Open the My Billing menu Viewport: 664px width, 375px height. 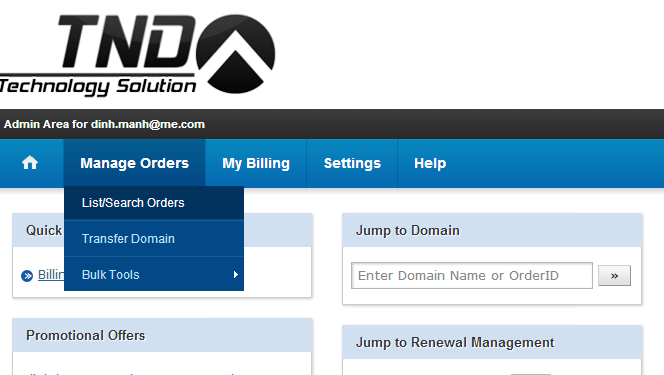coord(256,163)
